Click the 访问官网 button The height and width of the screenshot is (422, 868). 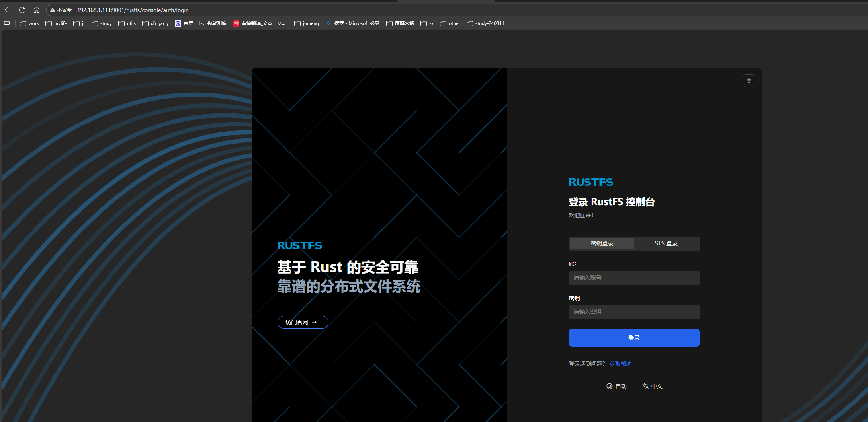point(303,322)
